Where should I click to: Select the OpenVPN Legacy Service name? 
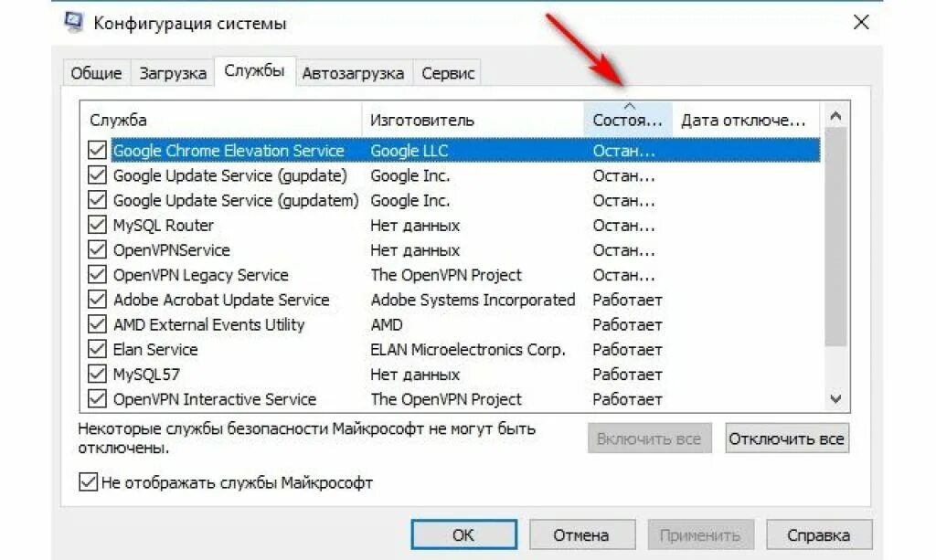200,275
